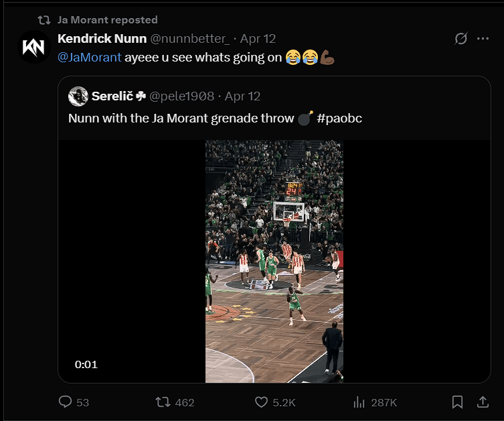Image resolution: width=504 pixels, height=421 pixels.
Task: Open the "Ja Morant reposted" link
Action: (108, 20)
